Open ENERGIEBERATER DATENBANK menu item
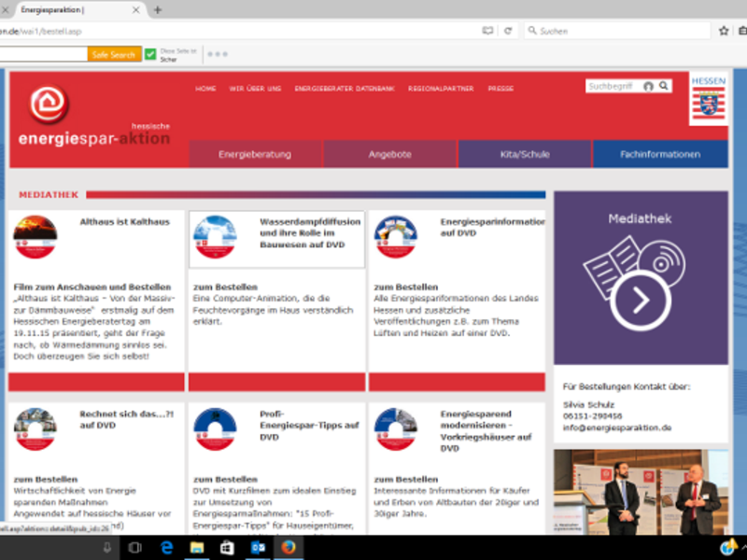This screenshot has width=747, height=560. pos(345,89)
